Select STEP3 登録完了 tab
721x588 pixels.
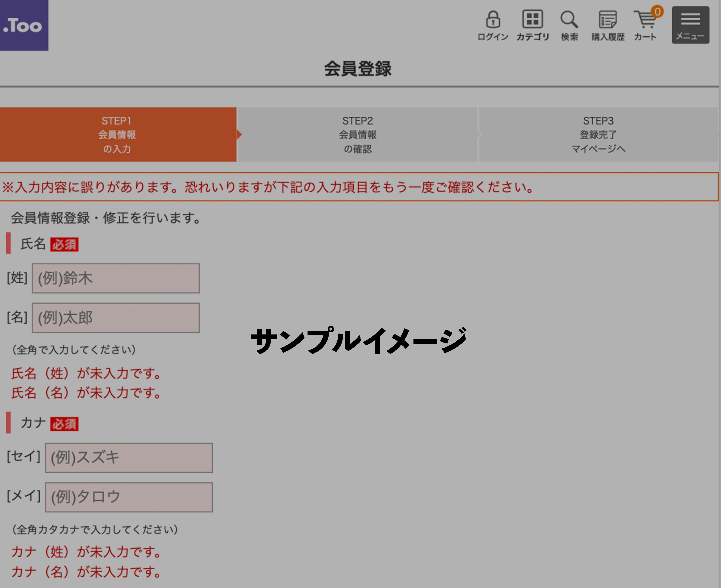coord(598,135)
